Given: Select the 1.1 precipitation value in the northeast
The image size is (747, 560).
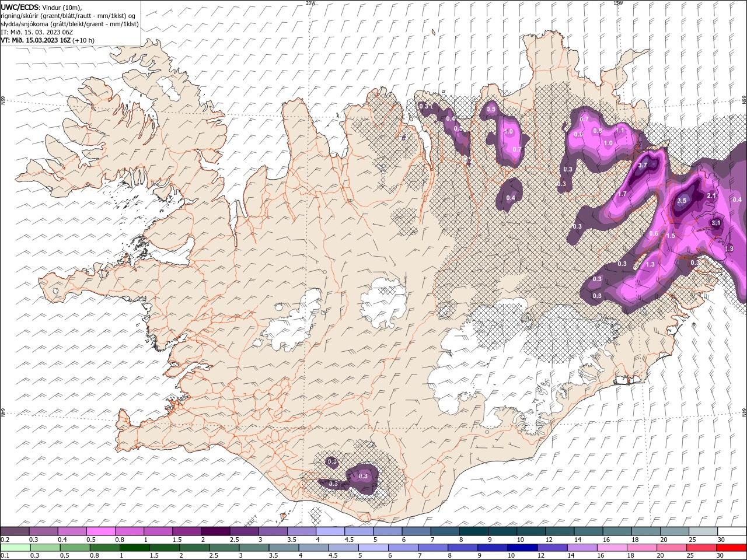Looking at the screenshot, I should (x=620, y=131).
